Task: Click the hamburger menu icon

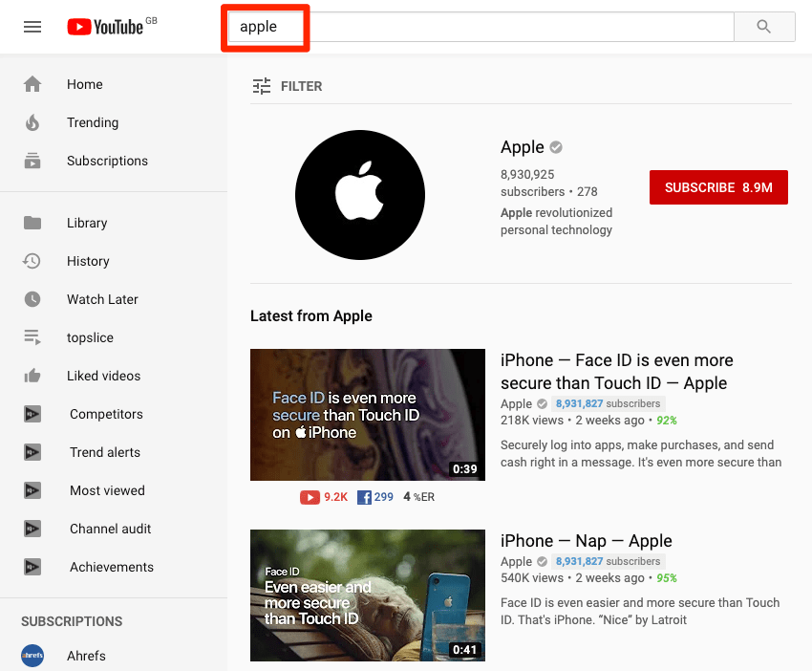Action: (32, 26)
